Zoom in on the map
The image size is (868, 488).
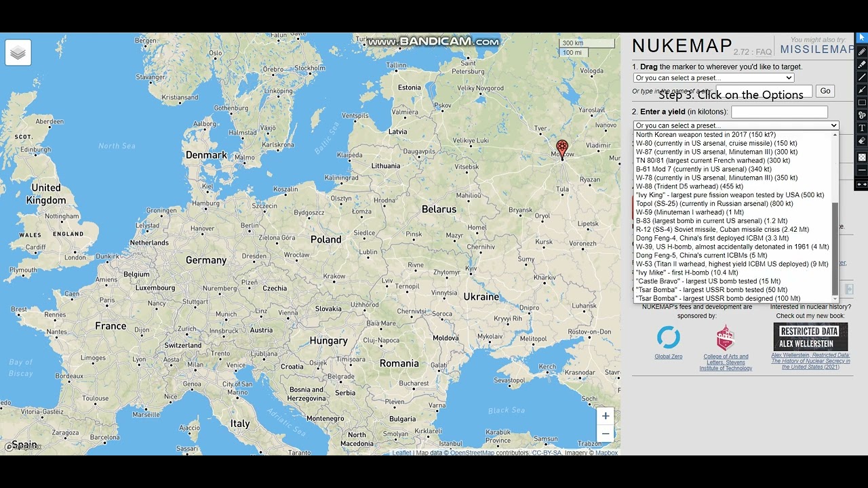(606, 416)
